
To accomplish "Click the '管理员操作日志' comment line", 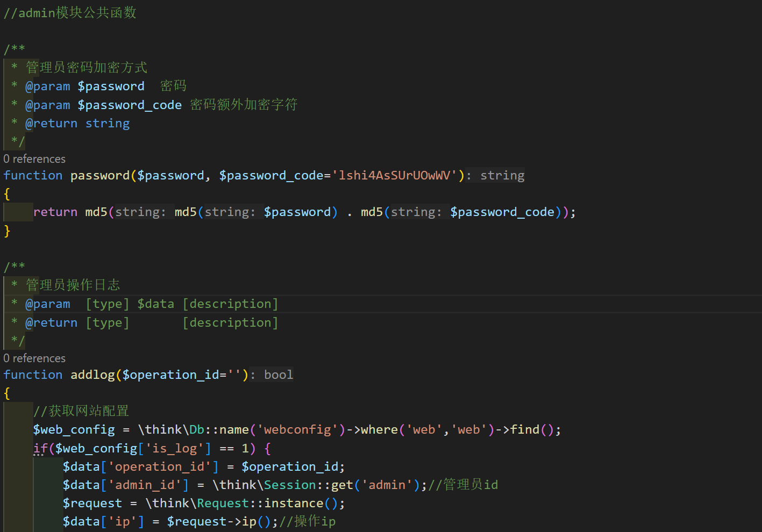I will tap(73, 285).
